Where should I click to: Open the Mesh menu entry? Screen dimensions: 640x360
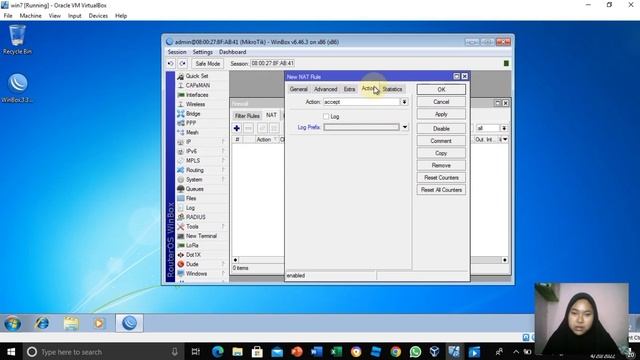click(x=192, y=132)
